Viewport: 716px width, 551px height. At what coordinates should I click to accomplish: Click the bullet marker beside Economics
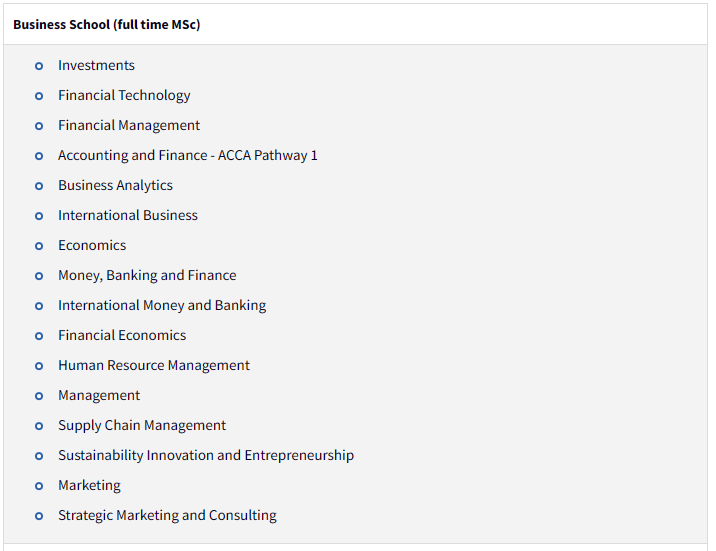39,246
